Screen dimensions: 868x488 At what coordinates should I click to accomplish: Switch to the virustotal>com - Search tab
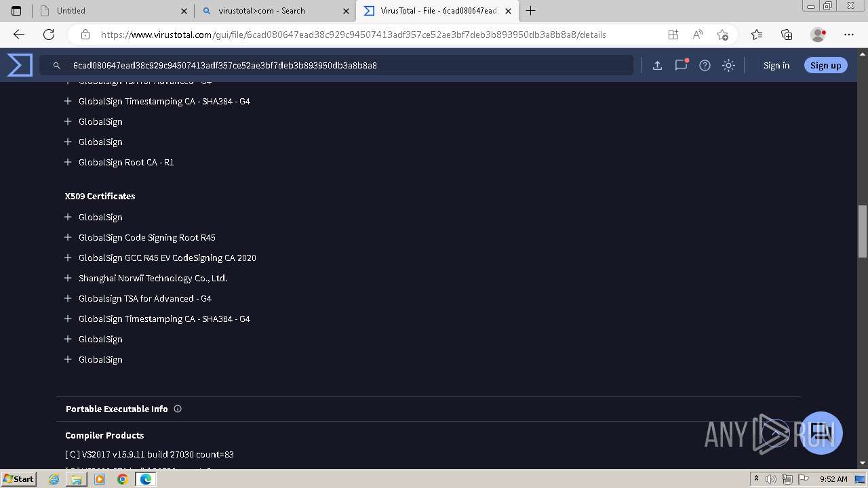[275, 11]
